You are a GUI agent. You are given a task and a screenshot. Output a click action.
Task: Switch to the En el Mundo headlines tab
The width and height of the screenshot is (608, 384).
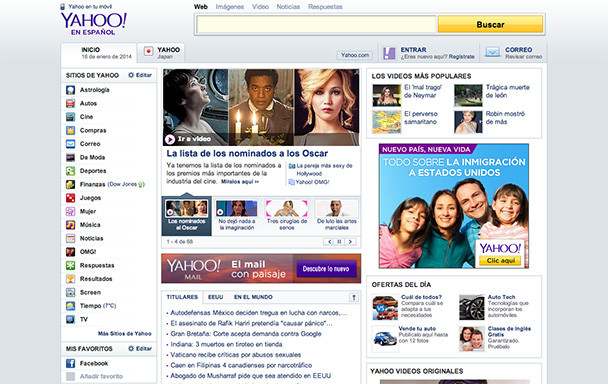pyautogui.click(x=253, y=297)
